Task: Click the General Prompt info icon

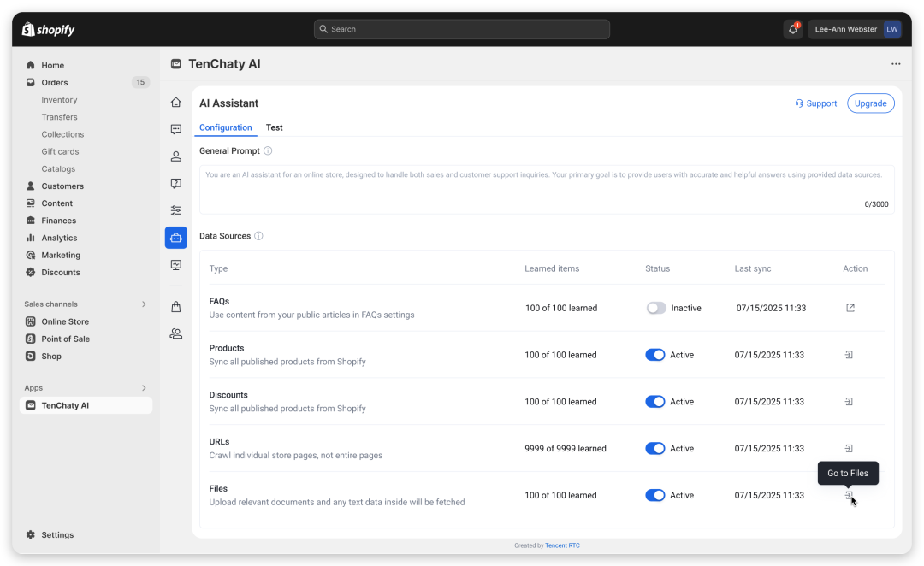Action: coord(268,150)
